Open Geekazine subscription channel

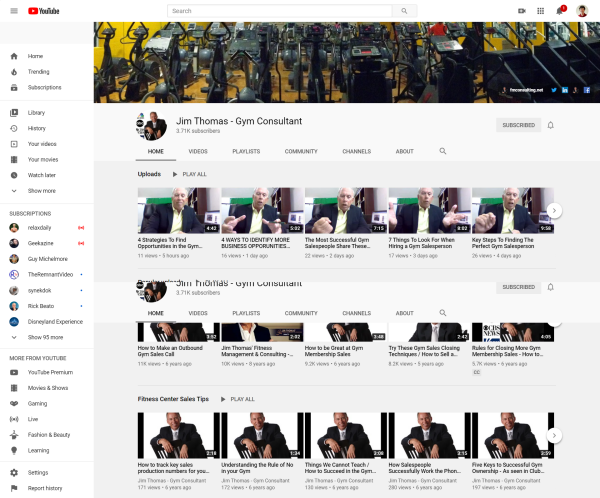click(47, 243)
